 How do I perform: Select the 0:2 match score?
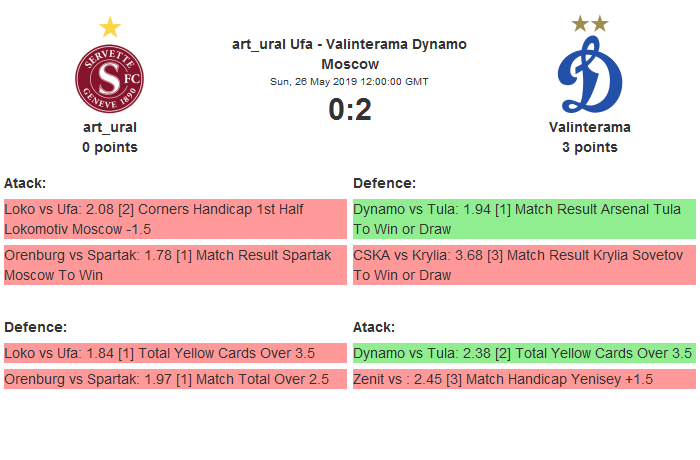click(x=349, y=110)
